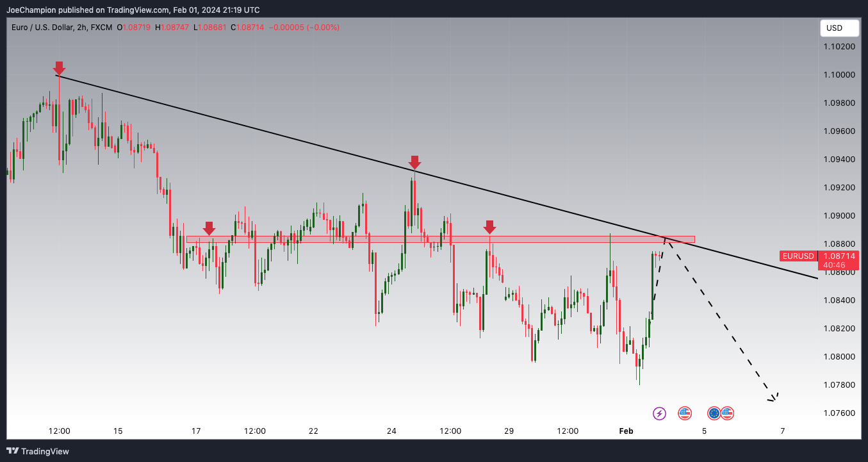This screenshot has width=868, height=462.
Task: Click the current price 1.08714 label
Action: 839,256
